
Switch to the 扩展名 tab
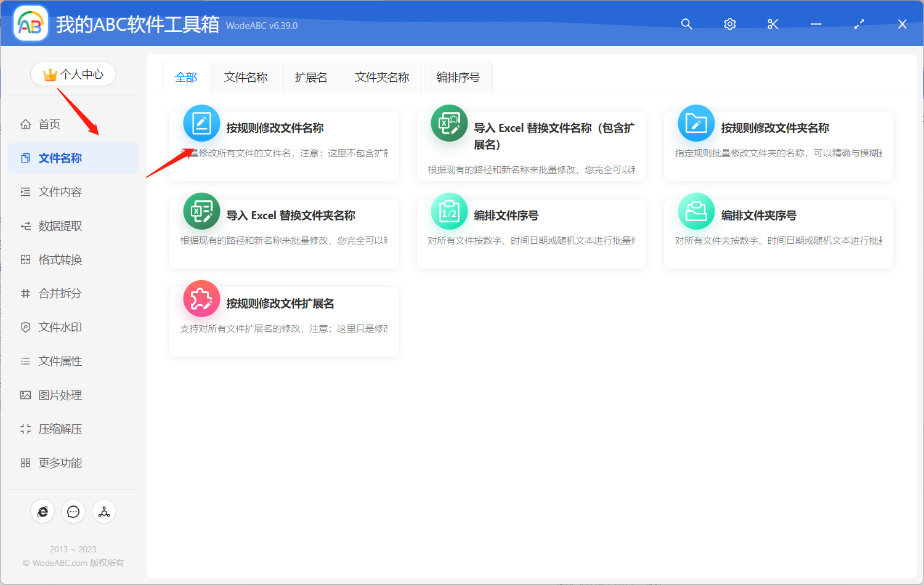point(311,76)
